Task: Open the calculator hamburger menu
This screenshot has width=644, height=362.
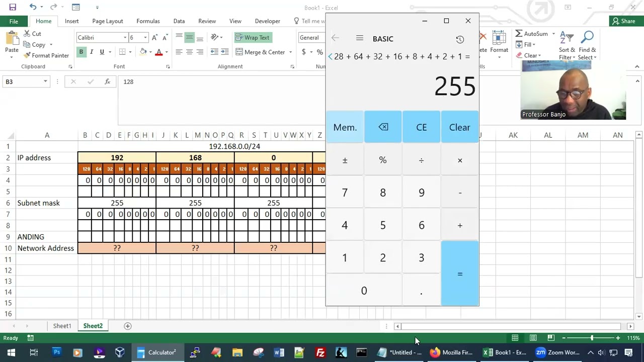Action: [359, 38]
